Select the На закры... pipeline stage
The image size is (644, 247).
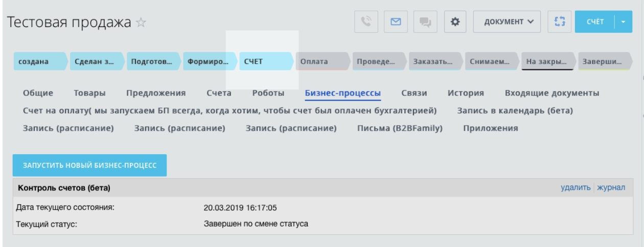click(x=548, y=62)
